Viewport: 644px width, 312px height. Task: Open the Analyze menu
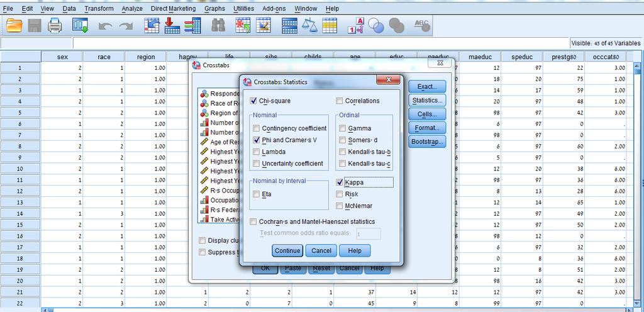tap(132, 8)
